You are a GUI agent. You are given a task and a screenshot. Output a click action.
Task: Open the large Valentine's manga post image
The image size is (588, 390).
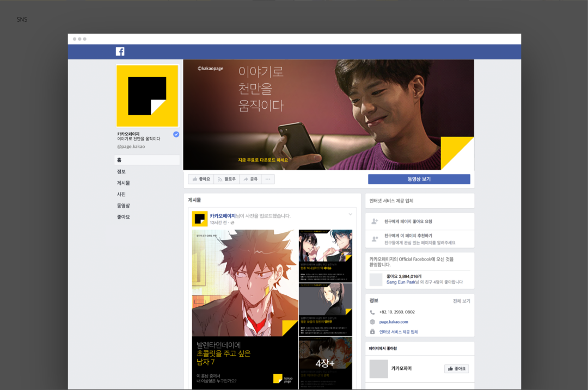245,309
